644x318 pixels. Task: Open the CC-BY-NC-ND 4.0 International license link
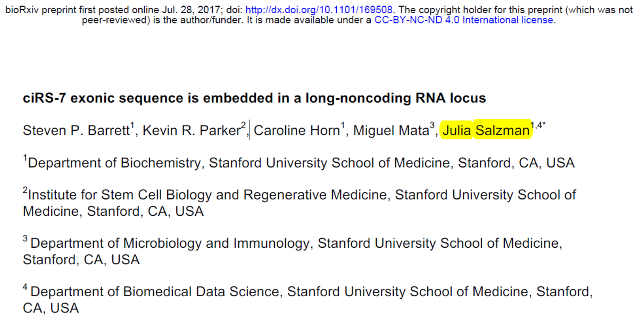point(464,20)
